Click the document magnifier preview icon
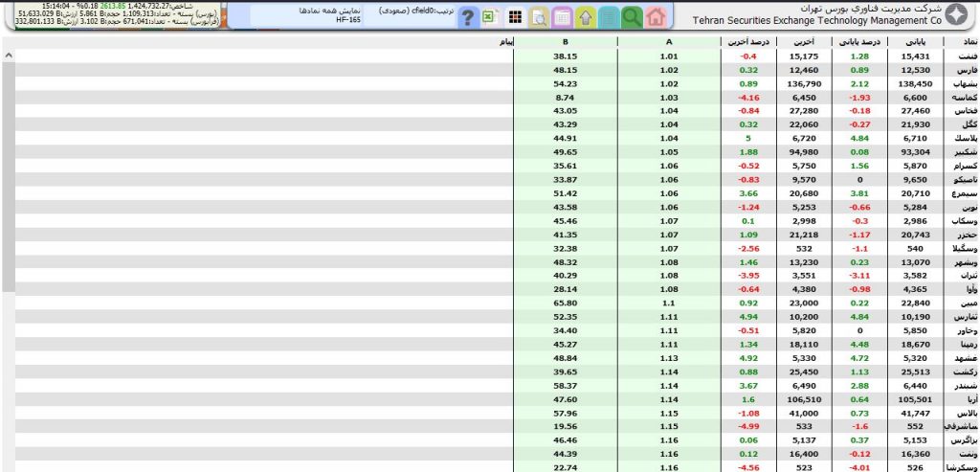 point(539,16)
